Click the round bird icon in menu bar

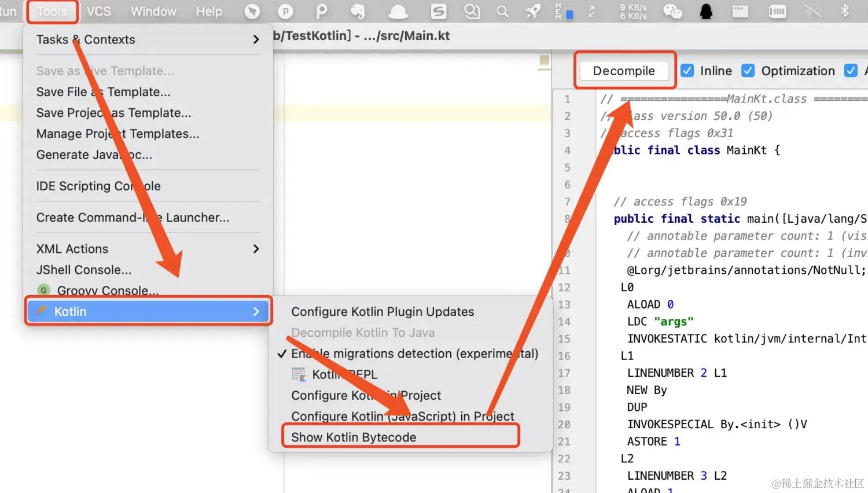point(252,12)
